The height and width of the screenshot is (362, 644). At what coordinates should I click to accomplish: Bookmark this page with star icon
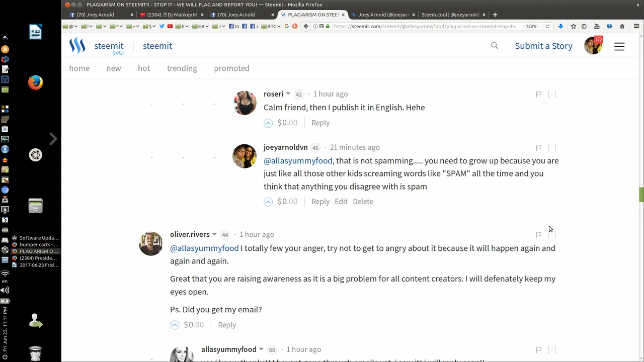point(573,26)
